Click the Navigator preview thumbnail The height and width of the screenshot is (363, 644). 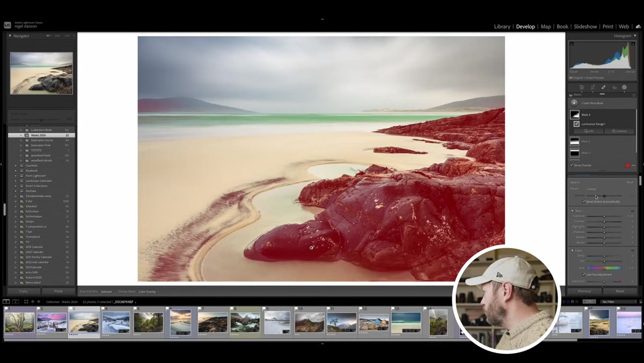click(41, 73)
